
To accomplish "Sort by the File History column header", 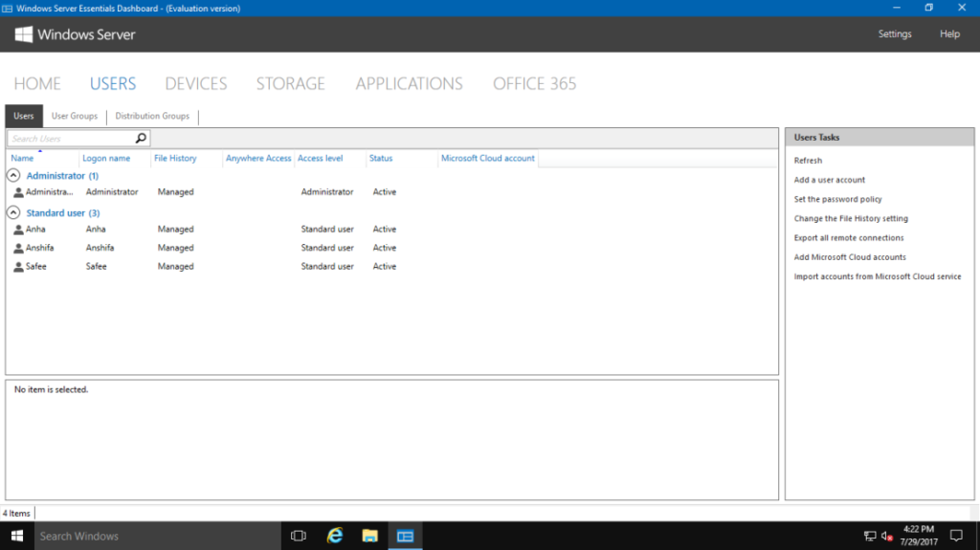I will coord(175,159).
